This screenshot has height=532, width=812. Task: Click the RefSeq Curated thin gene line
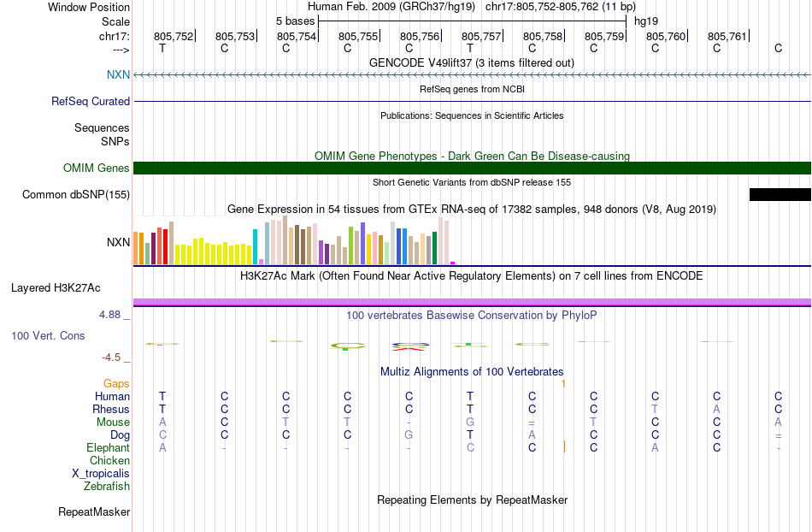click(472, 102)
